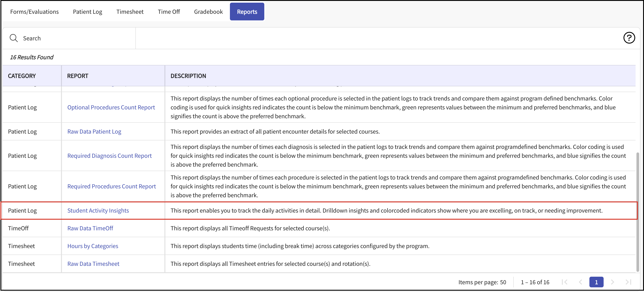The width and height of the screenshot is (644, 292).
Task: Open Raw Data Patient Log report
Action: coord(94,132)
